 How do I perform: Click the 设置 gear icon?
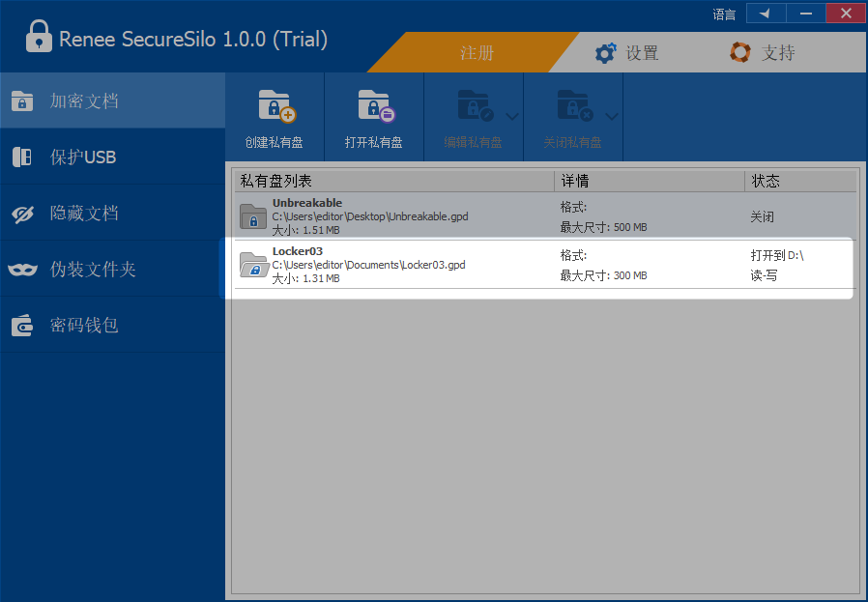605,53
